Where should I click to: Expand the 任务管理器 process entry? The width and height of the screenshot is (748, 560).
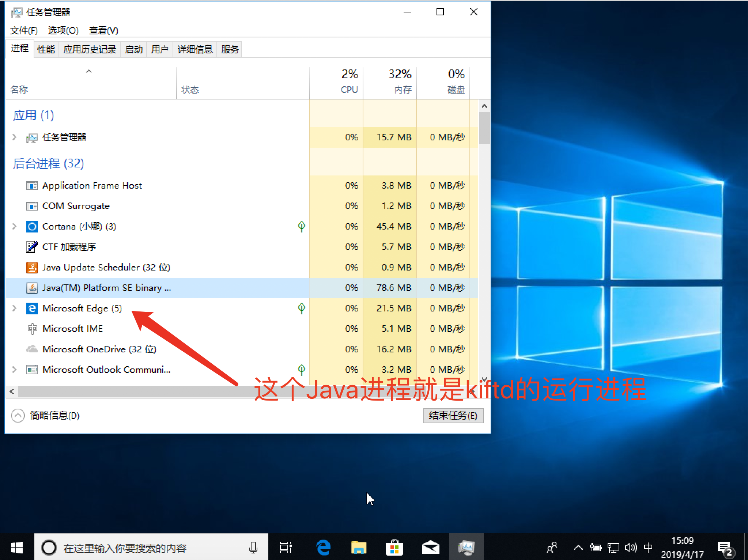pyautogui.click(x=15, y=137)
